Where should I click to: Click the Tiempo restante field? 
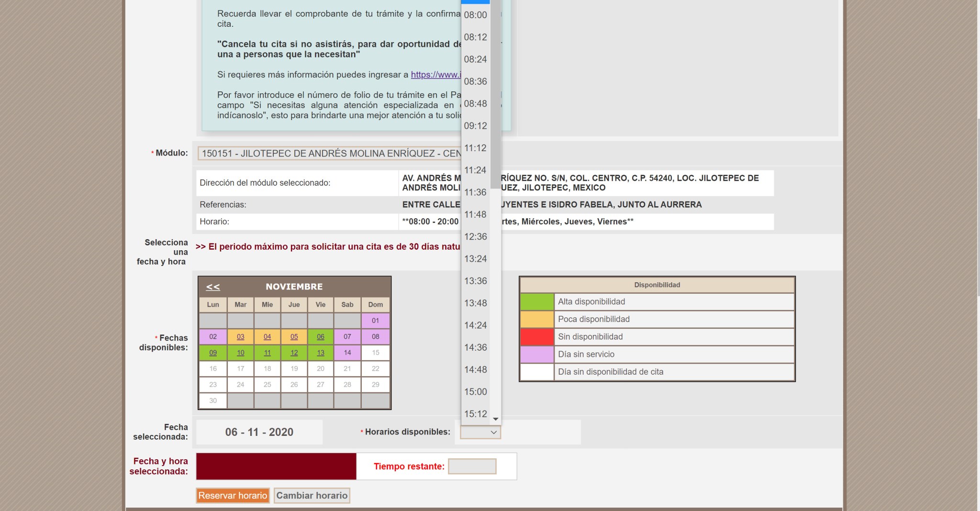pyautogui.click(x=472, y=467)
